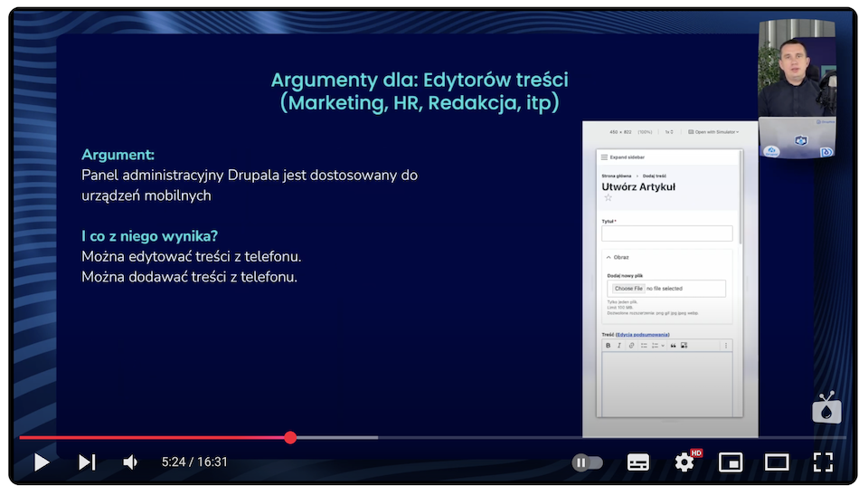The width and height of the screenshot is (868, 495).
Task: Click the Można dodawać treści z telefonu line
Action: [x=189, y=277]
